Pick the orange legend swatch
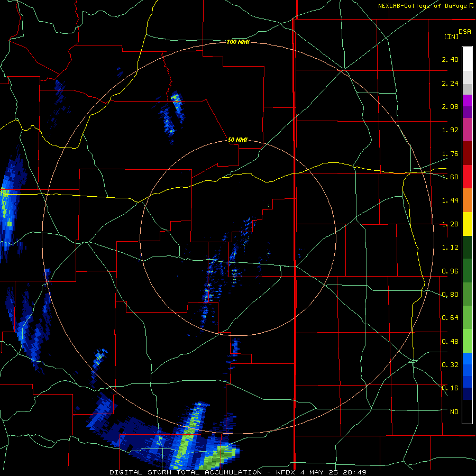The width and height of the screenshot is (476, 476). [x=467, y=200]
